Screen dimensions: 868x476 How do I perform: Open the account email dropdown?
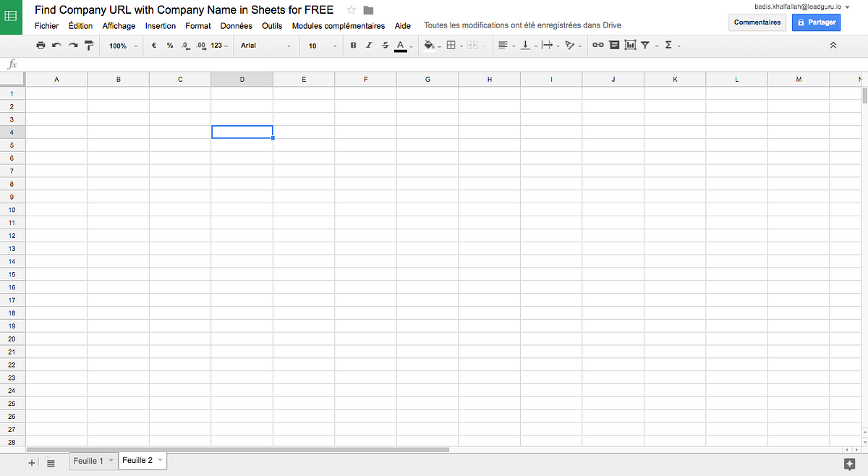pos(801,5)
